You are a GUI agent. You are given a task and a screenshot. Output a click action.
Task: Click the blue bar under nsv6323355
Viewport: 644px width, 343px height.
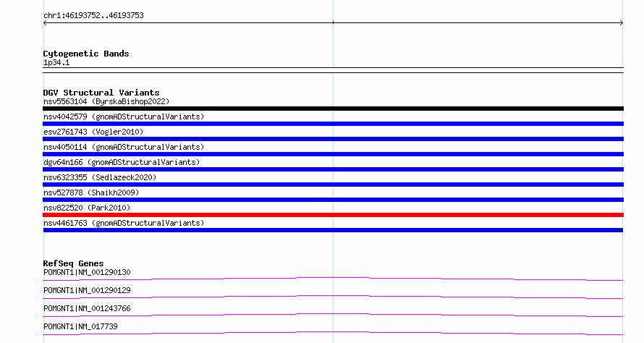[333, 185]
